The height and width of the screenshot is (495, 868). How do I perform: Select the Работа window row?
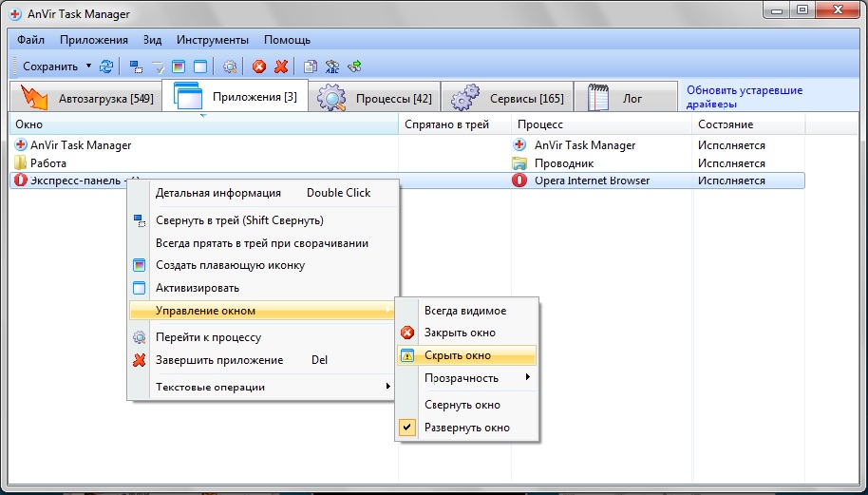pos(406,162)
